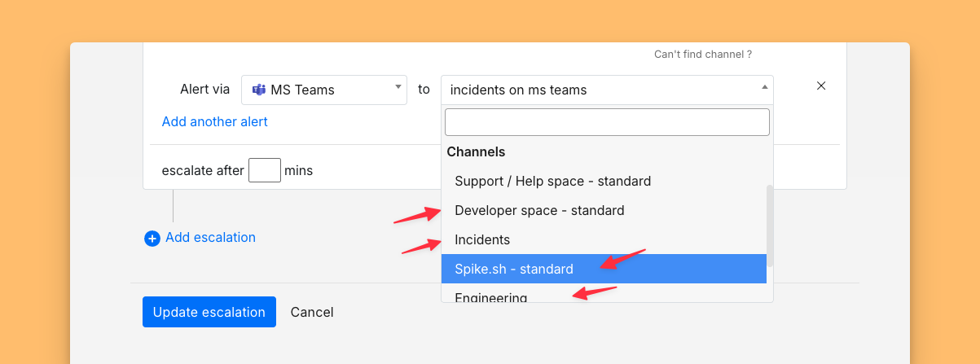The height and width of the screenshot is (364, 980).
Task: Click the escalate after minutes input box
Action: click(x=265, y=170)
